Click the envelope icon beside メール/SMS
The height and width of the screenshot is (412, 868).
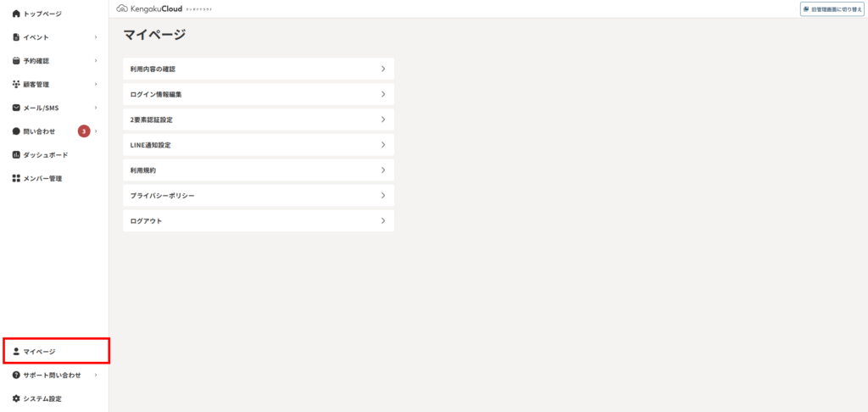[x=16, y=108]
